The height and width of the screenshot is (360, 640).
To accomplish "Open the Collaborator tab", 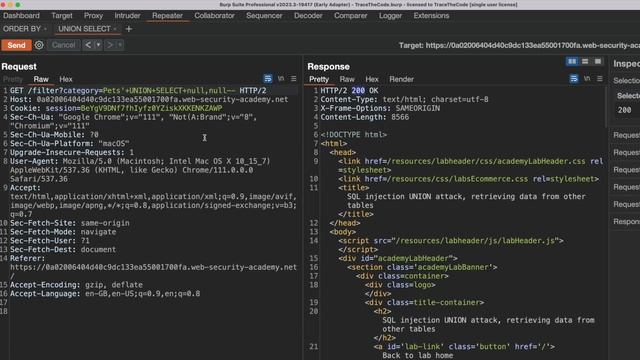I will (214, 16).
